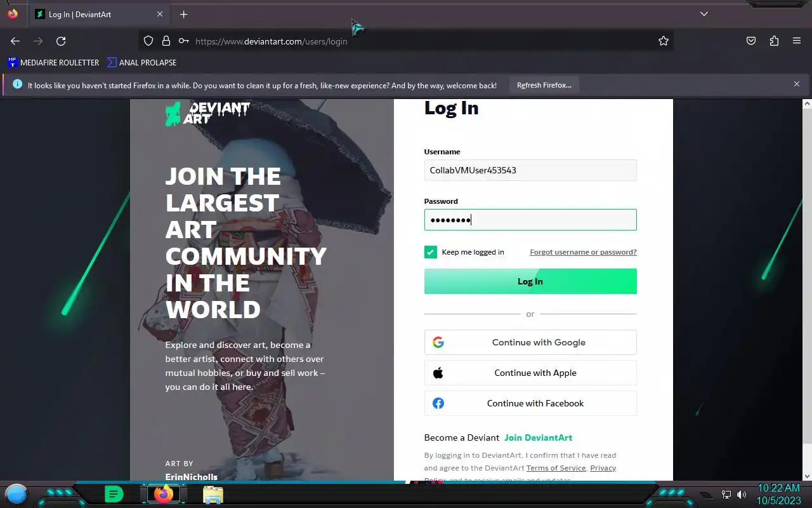Image resolution: width=812 pixels, height=508 pixels.
Task: Open second bookmark in bookmarks toolbar
Action: tap(142, 62)
